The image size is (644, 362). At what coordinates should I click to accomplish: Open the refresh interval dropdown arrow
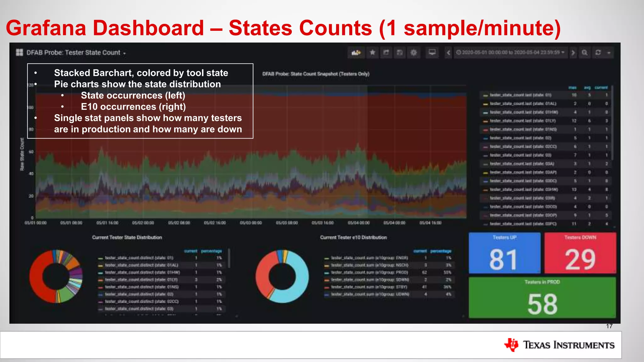609,52
